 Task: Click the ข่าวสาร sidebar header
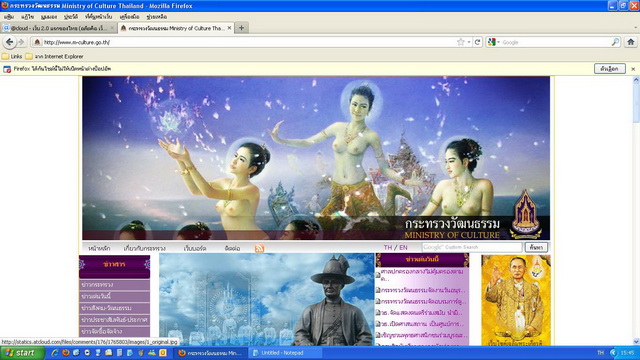point(114,265)
